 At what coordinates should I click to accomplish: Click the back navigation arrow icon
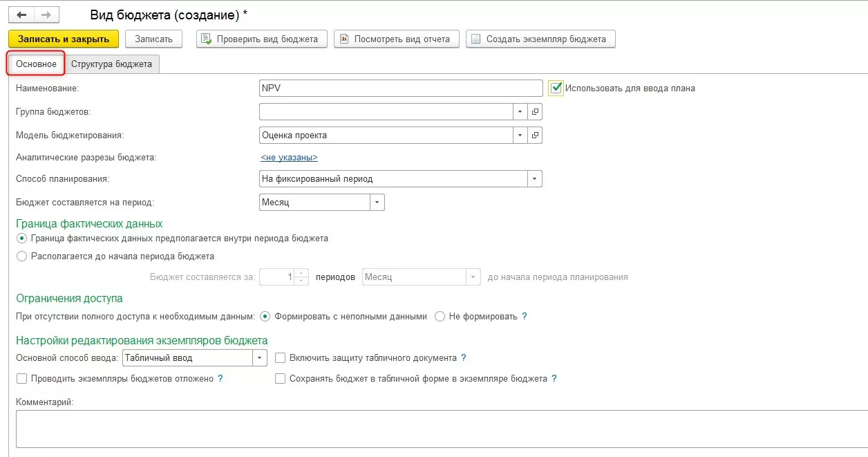[x=21, y=14]
